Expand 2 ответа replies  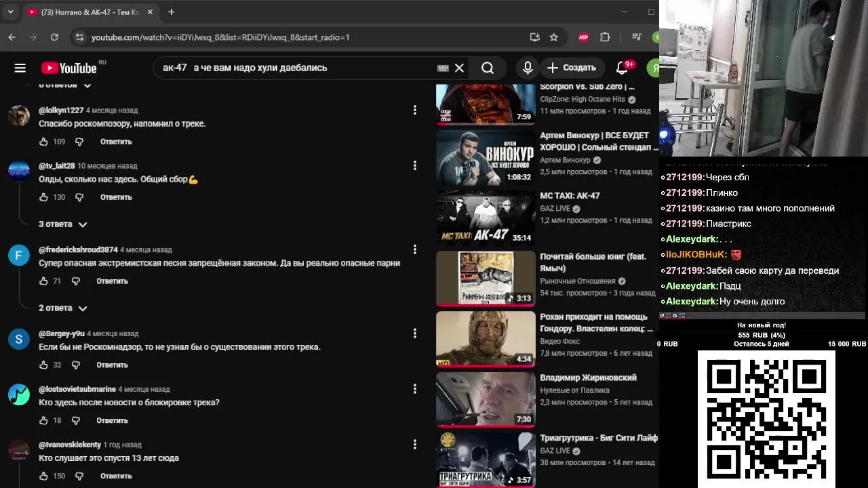(x=63, y=308)
